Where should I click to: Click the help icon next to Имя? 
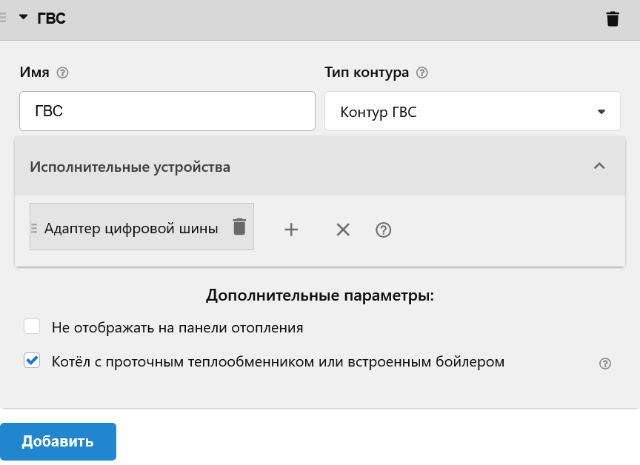pos(63,73)
